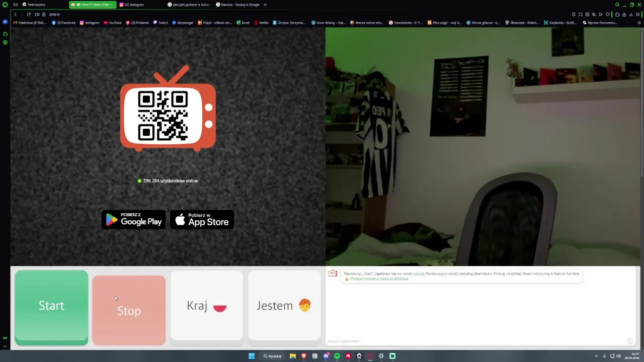644x362 pixels.
Task: Open the Netflix bookmark
Action: (261, 23)
